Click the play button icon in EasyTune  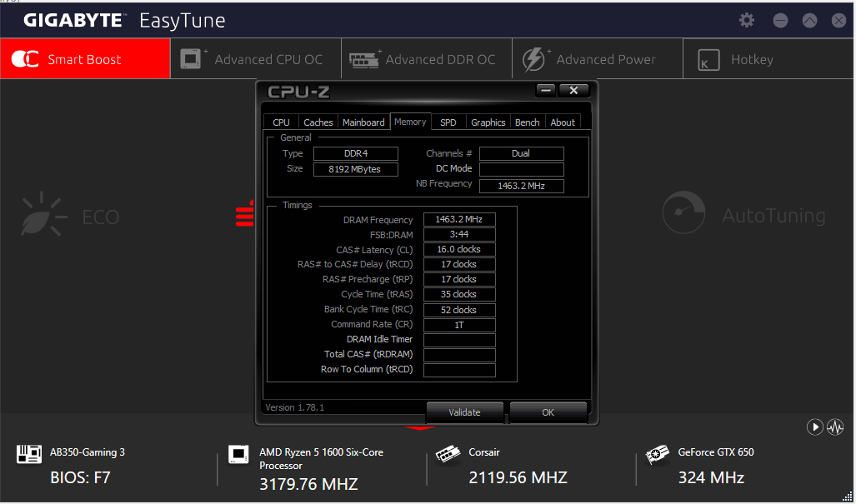pos(814,427)
